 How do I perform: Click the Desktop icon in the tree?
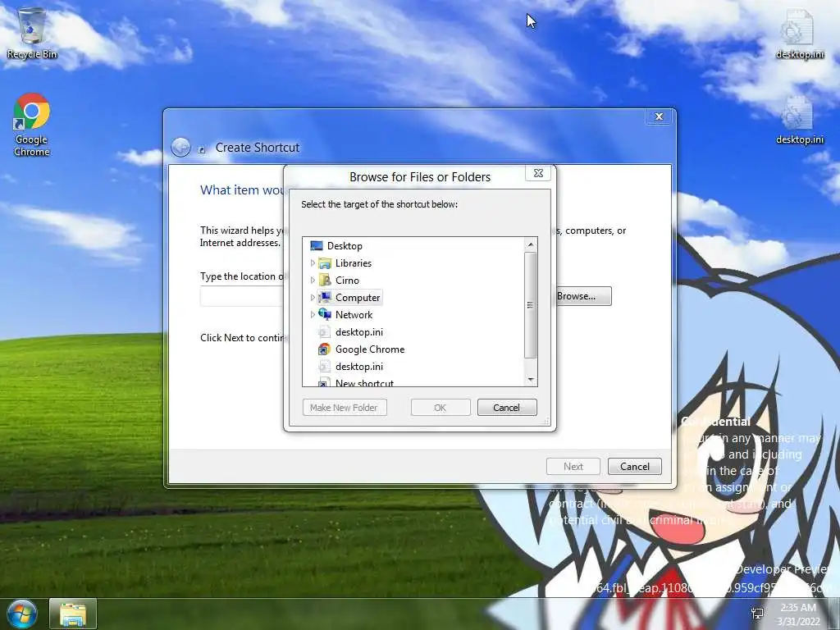click(317, 246)
